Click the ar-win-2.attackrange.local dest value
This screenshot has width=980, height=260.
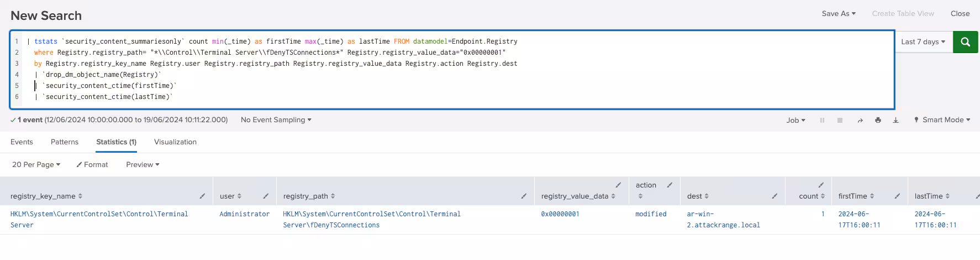[x=723, y=220]
